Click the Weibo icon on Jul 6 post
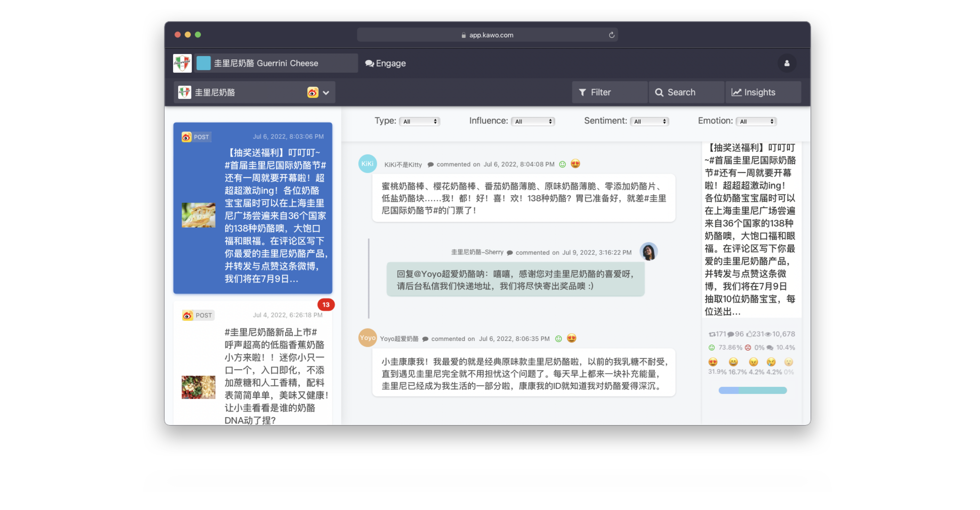Screen dimensions: 980x510 186,137
